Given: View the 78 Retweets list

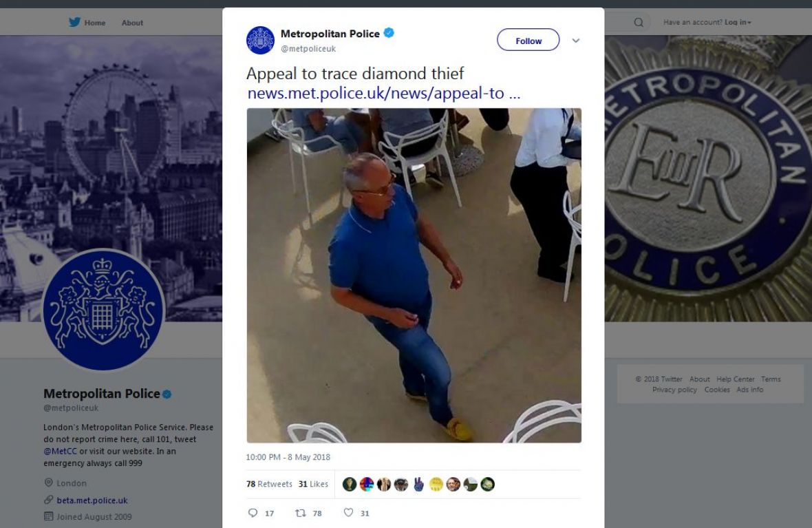Looking at the screenshot, I should point(269,484).
